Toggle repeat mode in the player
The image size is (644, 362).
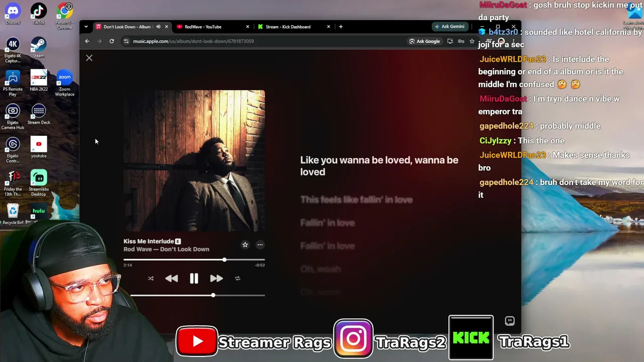pos(237,279)
